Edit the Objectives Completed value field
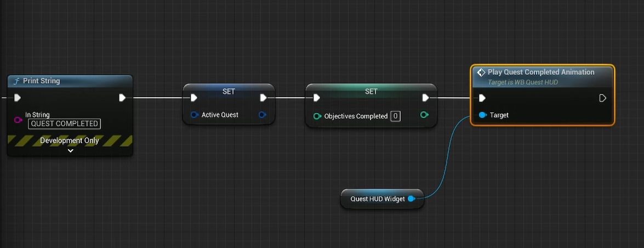The image size is (644, 248). (395, 116)
